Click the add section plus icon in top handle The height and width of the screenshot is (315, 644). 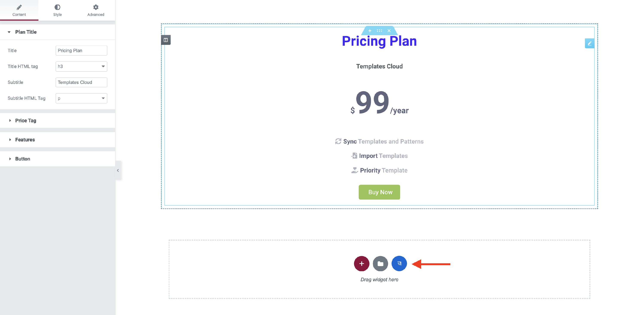point(370,31)
